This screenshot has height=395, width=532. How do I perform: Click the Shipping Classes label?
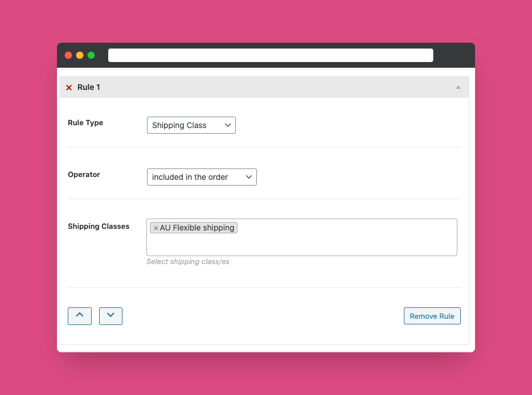point(99,227)
